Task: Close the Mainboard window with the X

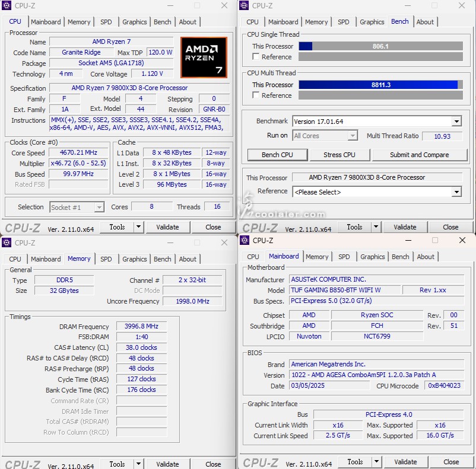Action: click(x=462, y=240)
